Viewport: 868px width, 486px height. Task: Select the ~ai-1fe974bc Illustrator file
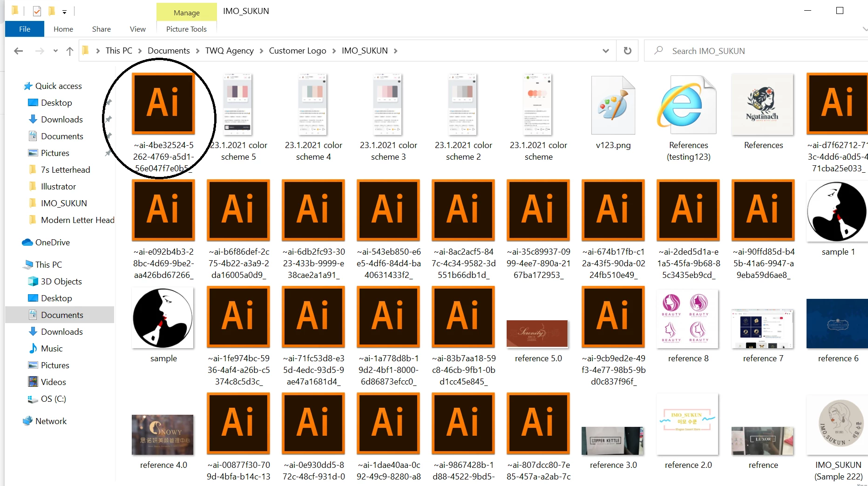238,317
